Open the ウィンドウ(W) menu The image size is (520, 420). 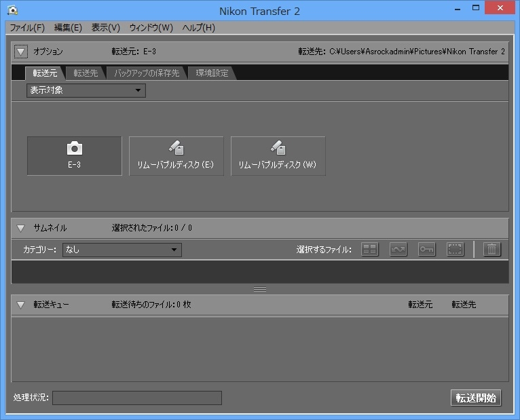click(x=151, y=28)
